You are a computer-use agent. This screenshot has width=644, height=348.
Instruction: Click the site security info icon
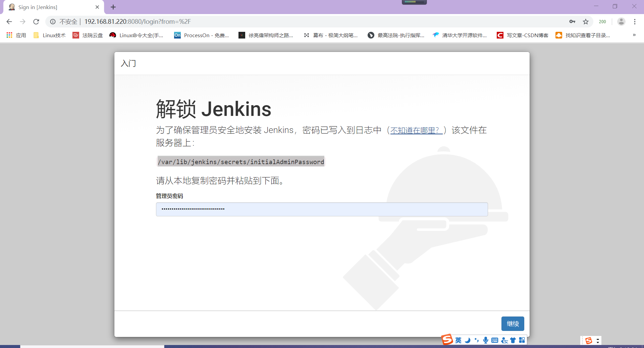point(53,21)
